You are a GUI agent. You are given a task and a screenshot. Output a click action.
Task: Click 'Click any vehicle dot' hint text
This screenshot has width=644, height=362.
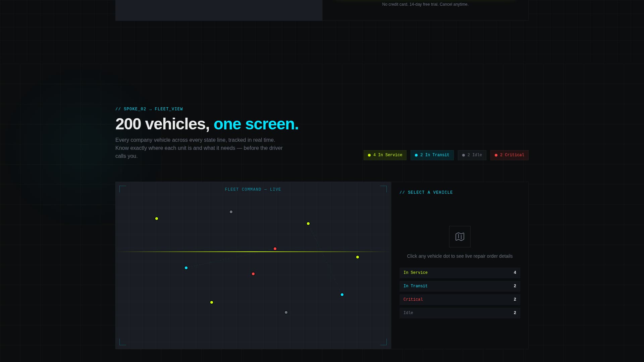coord(460,256)
